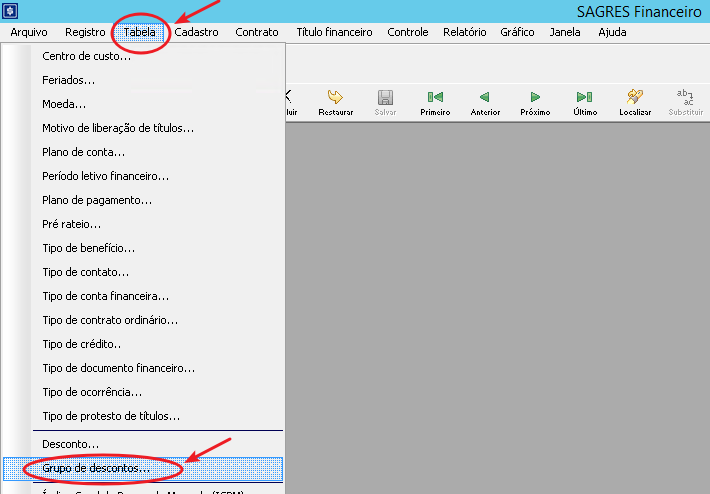Click the Substituir replace icon

click(x=686, y=98)
